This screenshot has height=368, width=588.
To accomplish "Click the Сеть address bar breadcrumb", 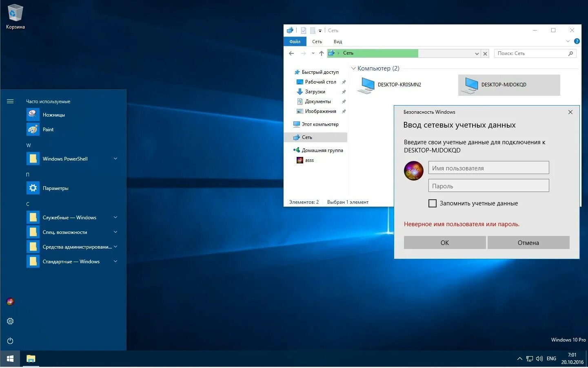I will (348, 53).
